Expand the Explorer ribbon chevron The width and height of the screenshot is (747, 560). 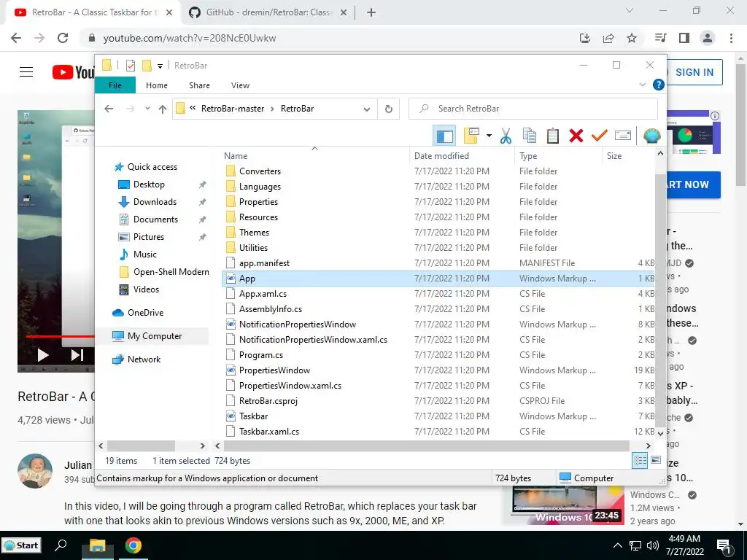coord(643,85)
